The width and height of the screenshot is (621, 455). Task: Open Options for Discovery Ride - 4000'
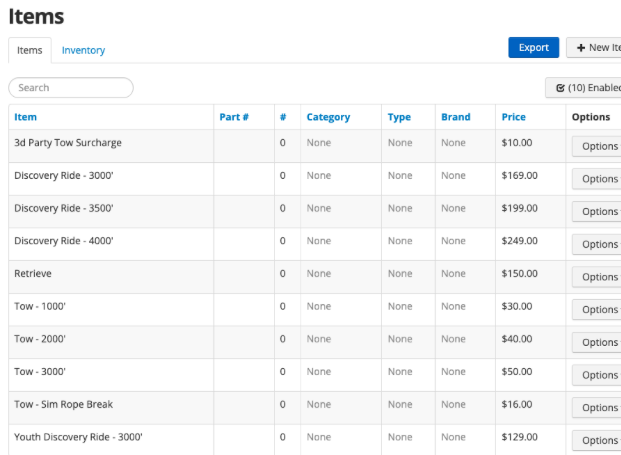coord(596,244)
